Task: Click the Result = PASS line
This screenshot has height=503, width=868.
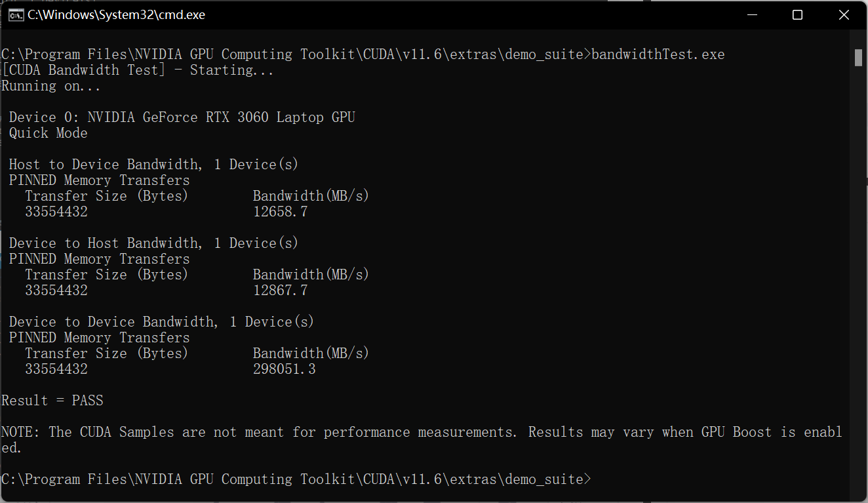Action: click(x=52, y=401)
